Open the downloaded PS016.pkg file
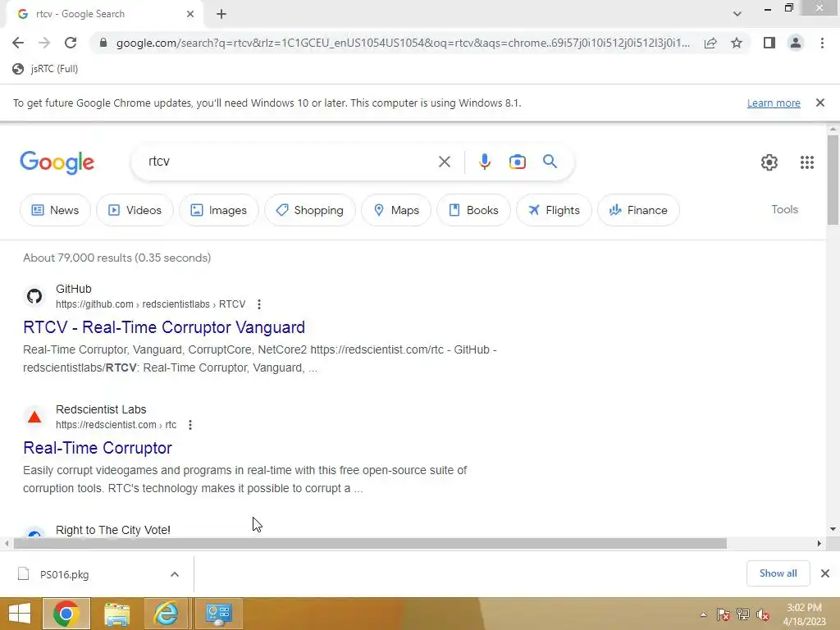 pos(64,574)
